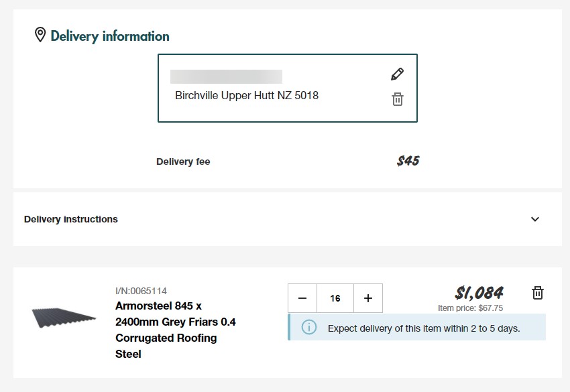Delete the Birchville Upper Hutt delivery address

397,99
